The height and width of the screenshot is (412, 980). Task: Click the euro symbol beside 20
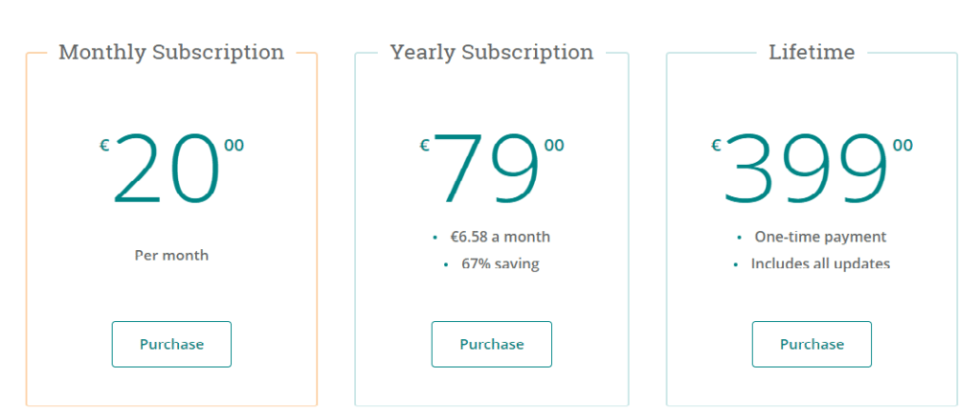point(104,146)
